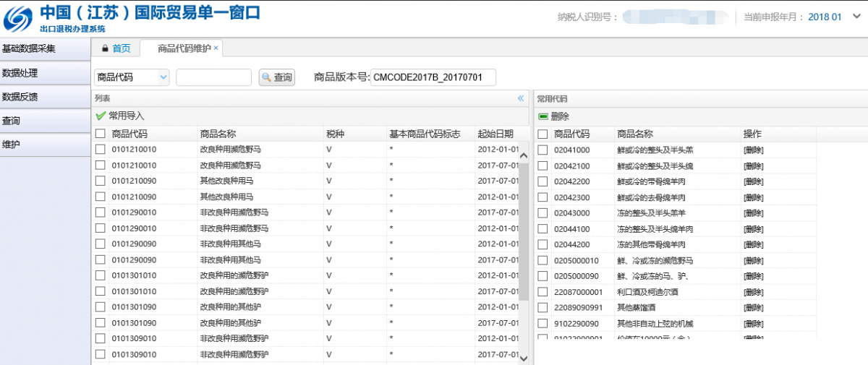Click the 纳税人识别号 label
The height and width of the screenshot is (365, 868).
click(x=587, y=17)
